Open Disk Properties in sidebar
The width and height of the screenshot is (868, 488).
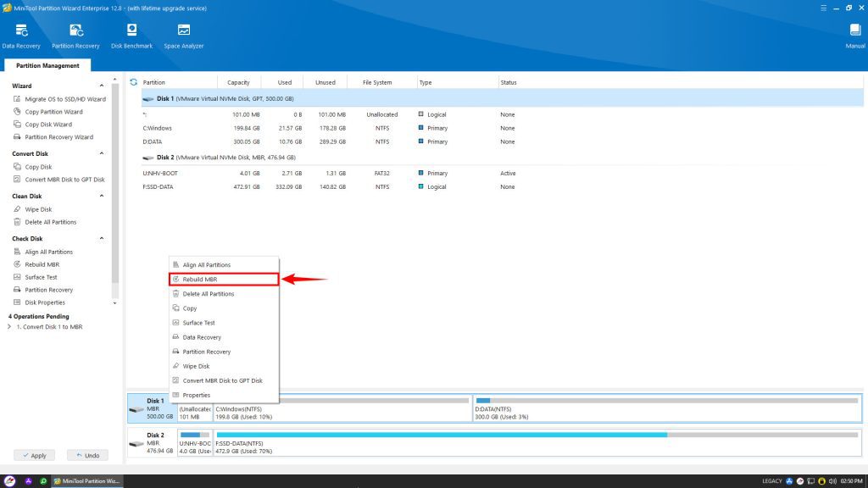(39, 302)
